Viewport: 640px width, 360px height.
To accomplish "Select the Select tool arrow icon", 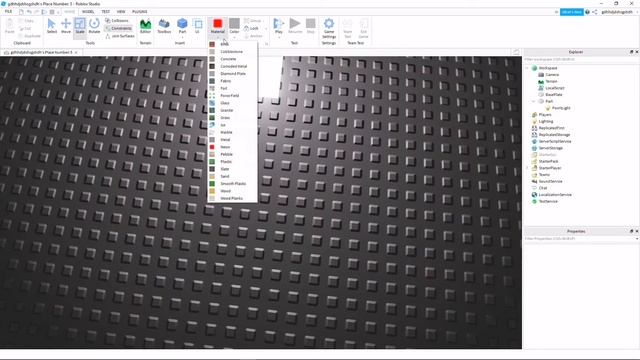I will tap(51, 24).
